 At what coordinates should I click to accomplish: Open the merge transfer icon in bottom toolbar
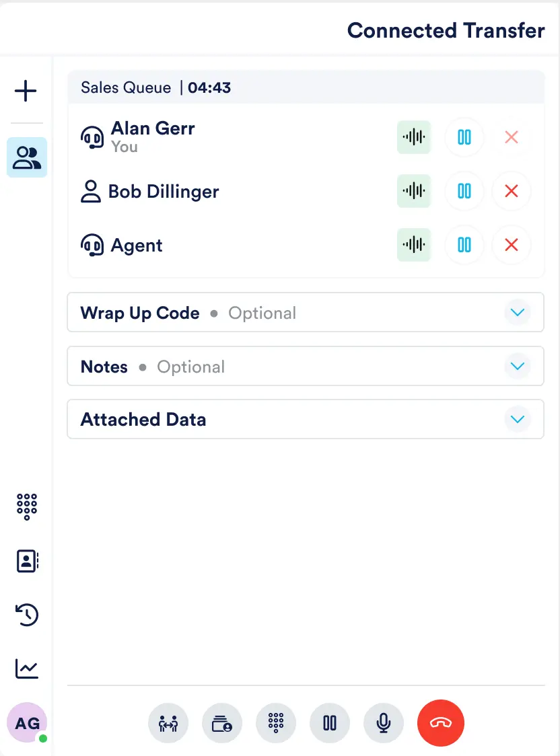coord(168,723)
